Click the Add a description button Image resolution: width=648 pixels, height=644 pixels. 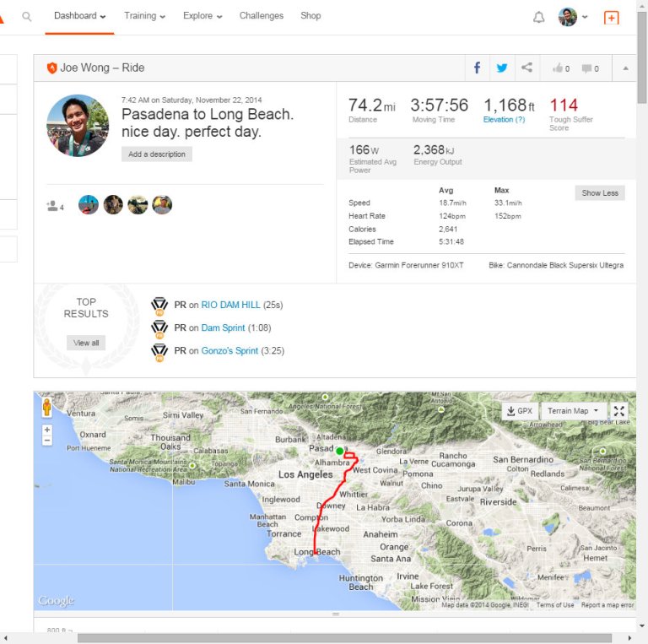157,154
